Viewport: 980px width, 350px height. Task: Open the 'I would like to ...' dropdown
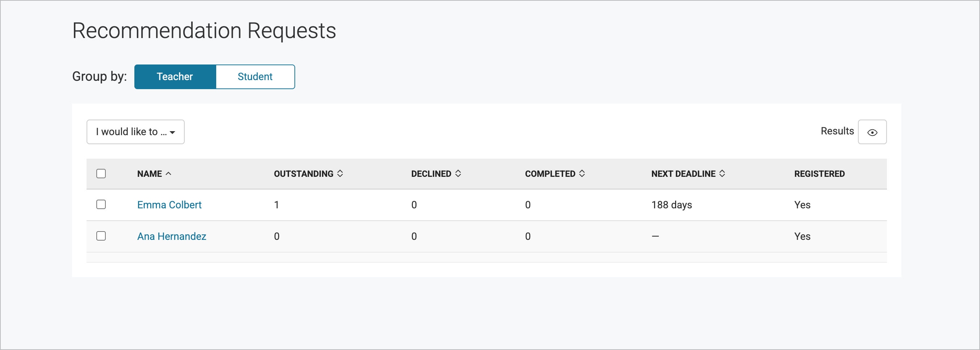pos(135,132)
